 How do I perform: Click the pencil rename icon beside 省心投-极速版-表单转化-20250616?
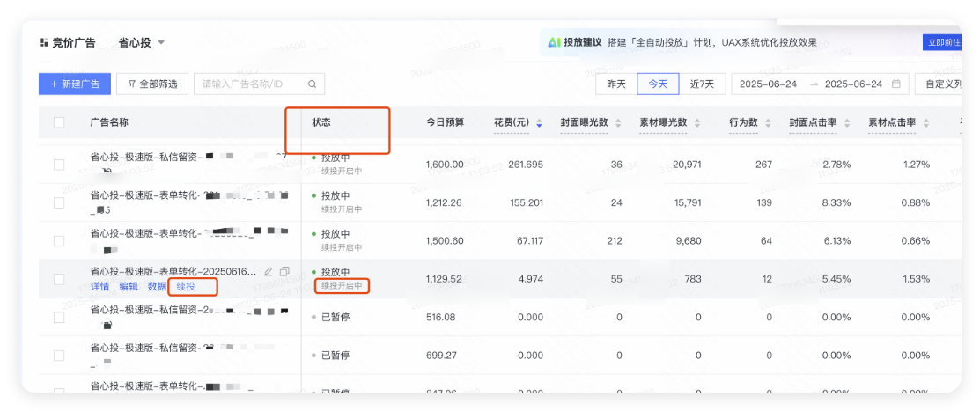tap(269, 272)
